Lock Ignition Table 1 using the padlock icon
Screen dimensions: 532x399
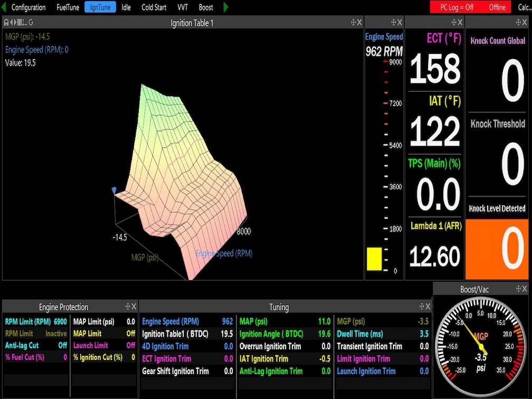(x=6, y=22)
